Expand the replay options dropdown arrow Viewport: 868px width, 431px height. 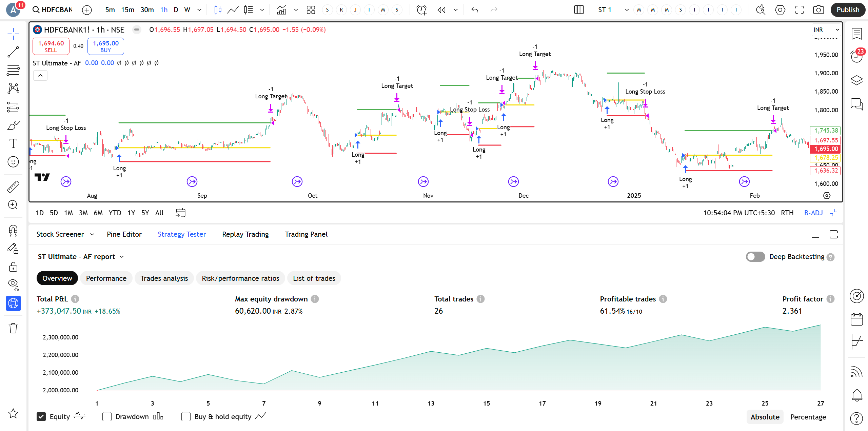coord(456,10)
